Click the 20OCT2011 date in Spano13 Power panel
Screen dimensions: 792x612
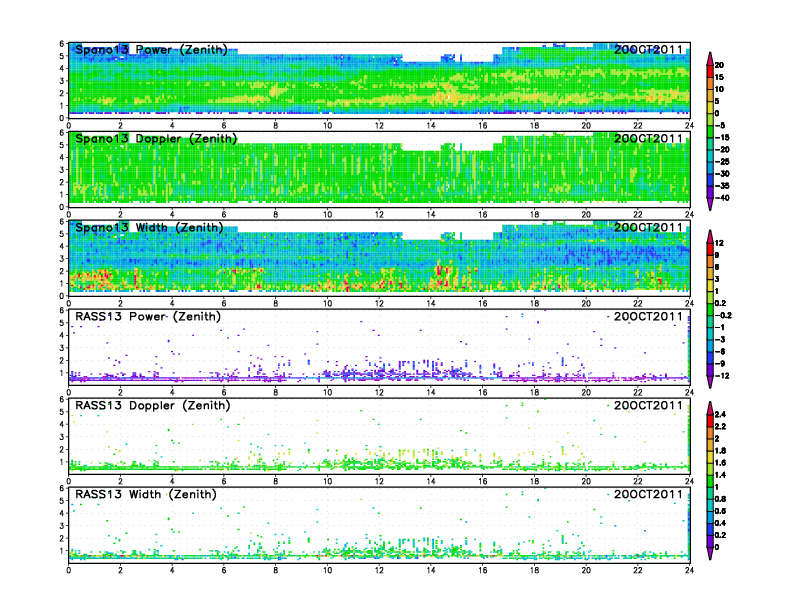click(x=648, y=49)
